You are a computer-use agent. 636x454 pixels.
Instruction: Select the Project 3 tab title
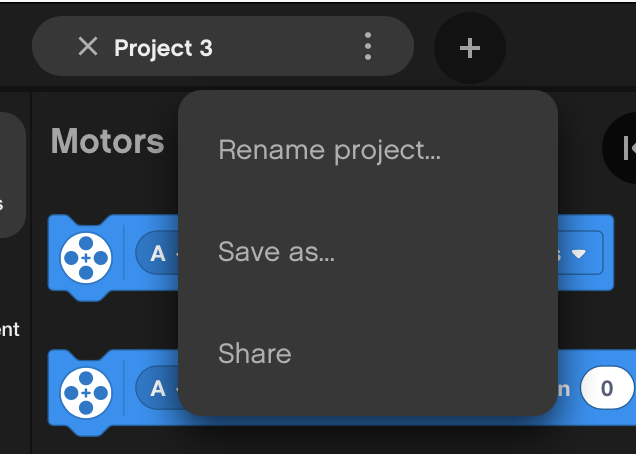click(x=163, y=48)
